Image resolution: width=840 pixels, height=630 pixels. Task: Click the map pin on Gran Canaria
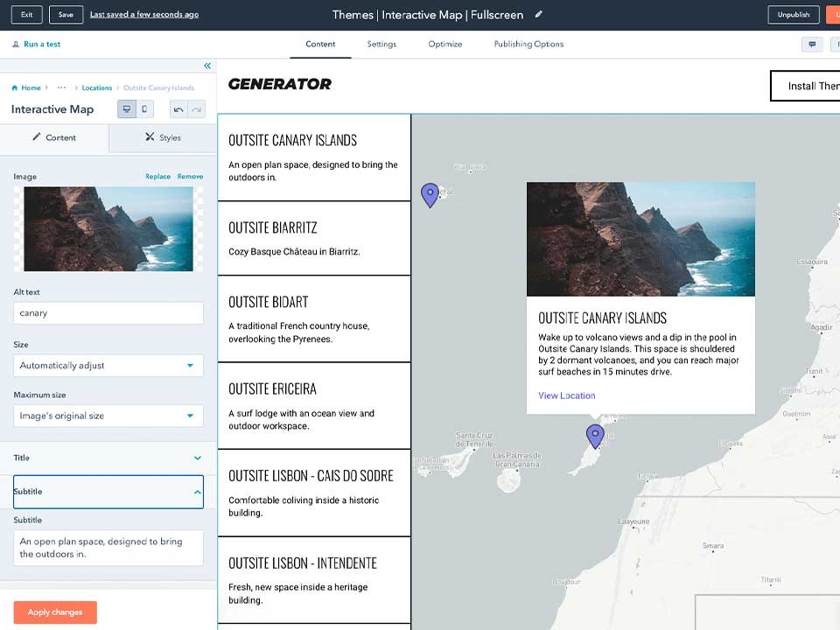point(595,436)
